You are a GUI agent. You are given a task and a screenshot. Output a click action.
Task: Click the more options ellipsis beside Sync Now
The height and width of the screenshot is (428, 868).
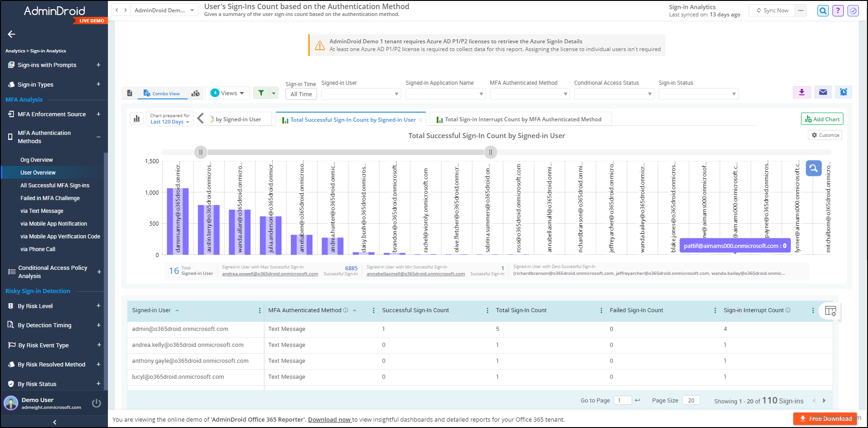(801, 10)
